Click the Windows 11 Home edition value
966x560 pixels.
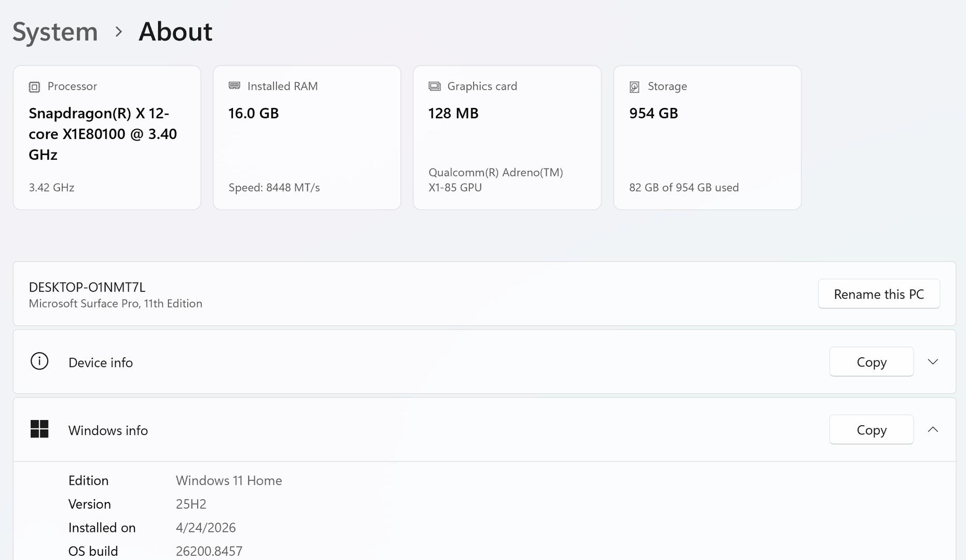229,481
